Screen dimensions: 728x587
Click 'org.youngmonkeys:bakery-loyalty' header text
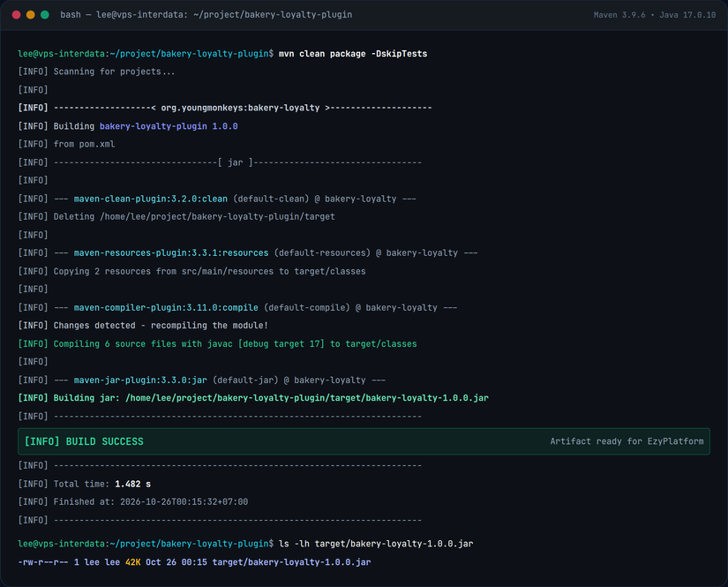tap(240, 108)
